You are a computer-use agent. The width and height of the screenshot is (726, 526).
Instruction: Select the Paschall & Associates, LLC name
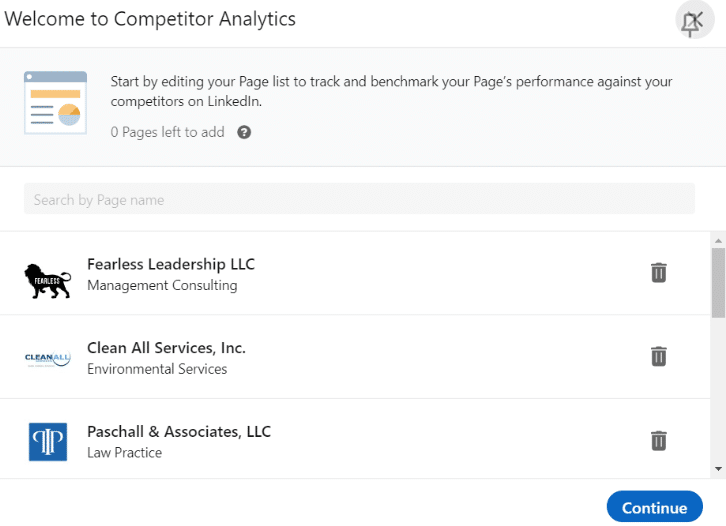point(179,432)
